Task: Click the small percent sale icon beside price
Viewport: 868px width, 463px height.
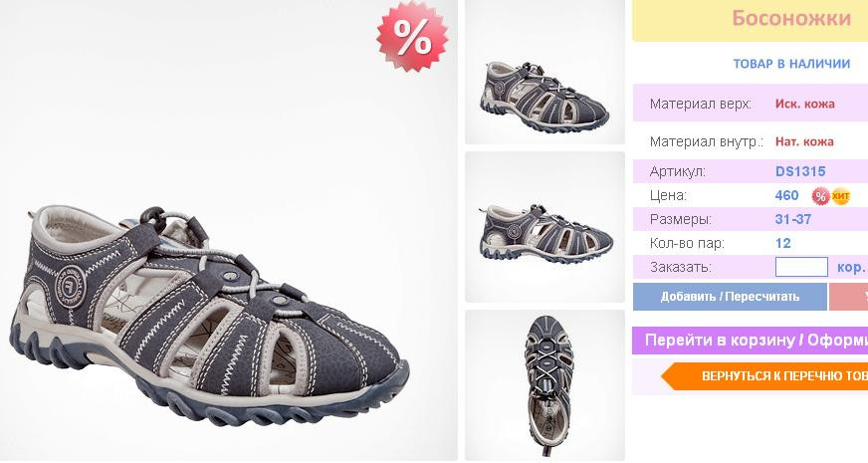Action: pyautogui.click(x=820, y=195)
